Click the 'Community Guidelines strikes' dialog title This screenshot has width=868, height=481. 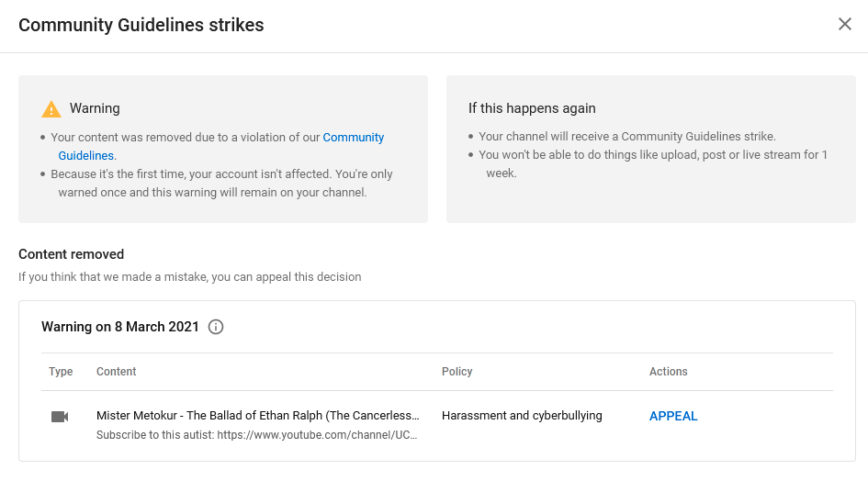click(x=141, y=25)
